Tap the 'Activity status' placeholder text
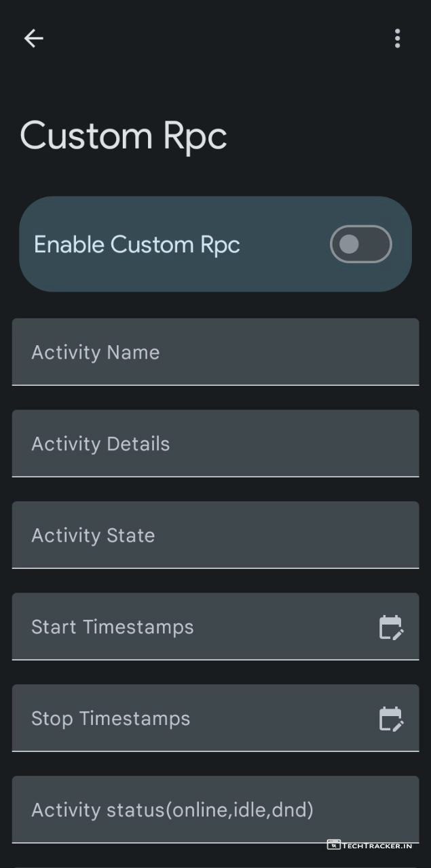The image size is (431, 868). pos(172,810)
